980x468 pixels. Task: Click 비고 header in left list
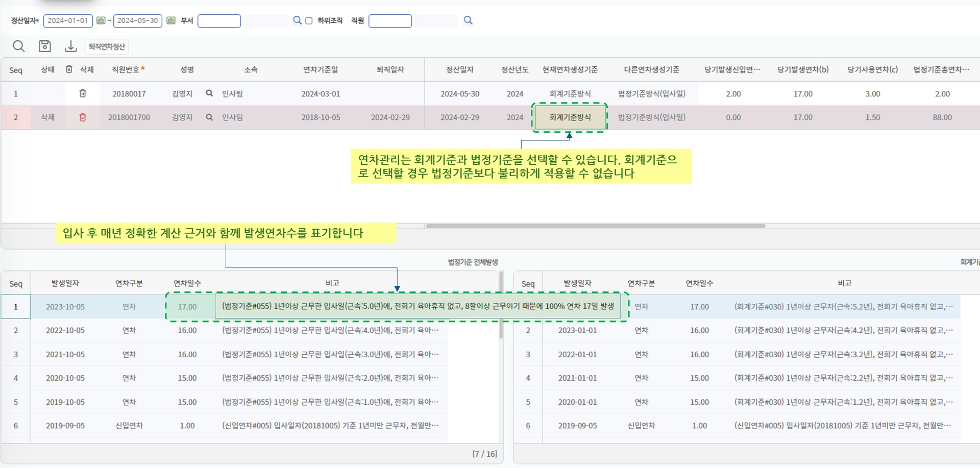tap(332, 283)
